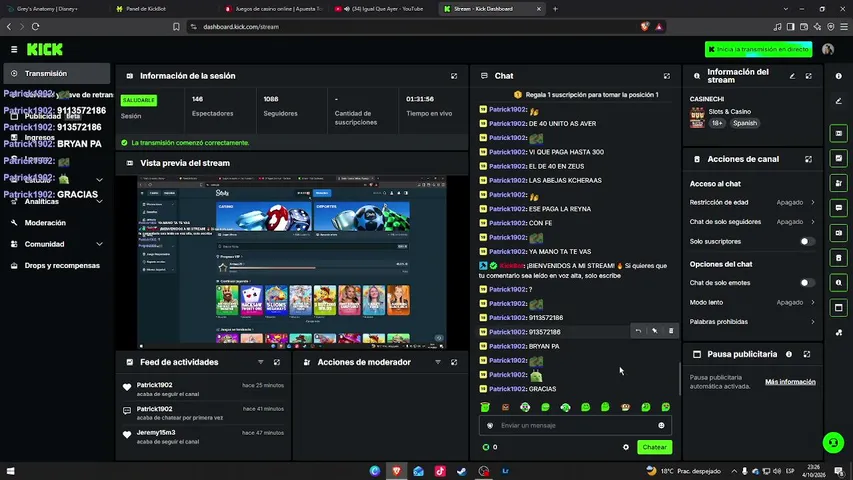Open Restricción de edad setting
853x480 pixels.
752,202
